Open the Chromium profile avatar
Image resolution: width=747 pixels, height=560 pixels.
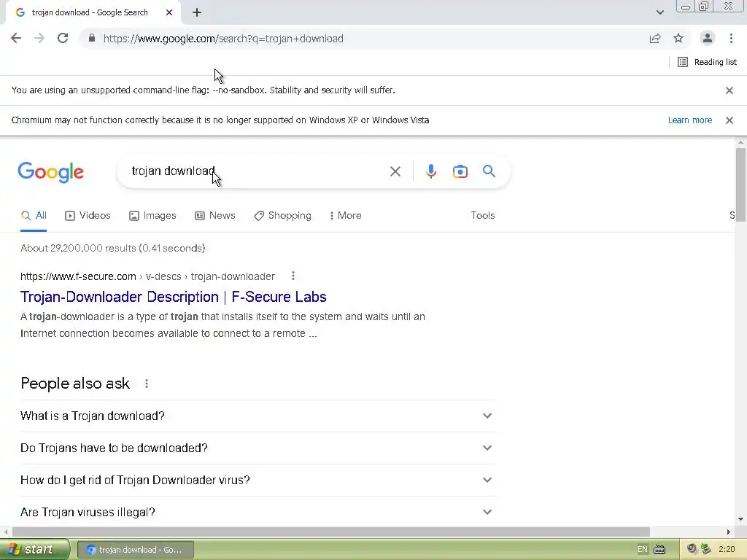coord(708,38)
